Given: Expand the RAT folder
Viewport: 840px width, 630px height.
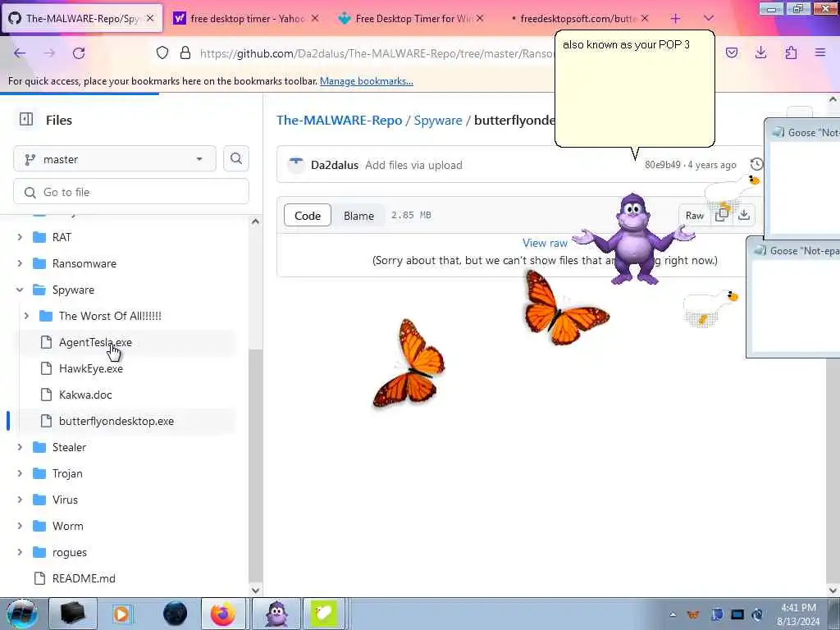Looking at the screenshot, I should [20, 237].
